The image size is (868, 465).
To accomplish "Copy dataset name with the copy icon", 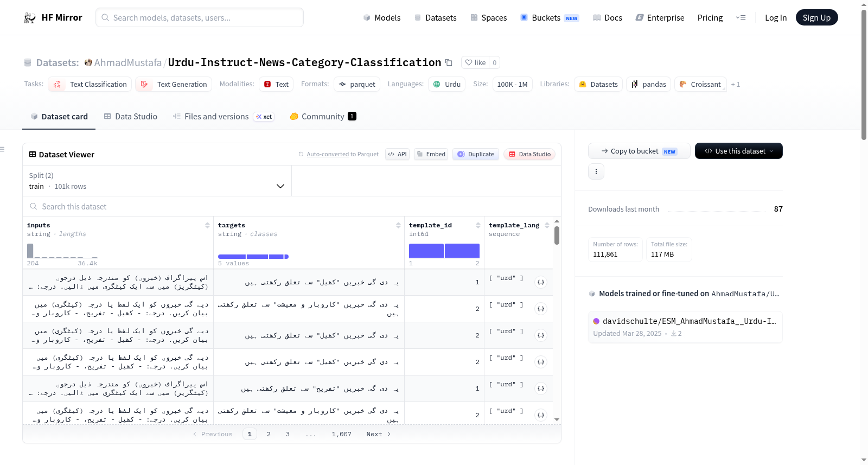I will (x=449, y=62).
